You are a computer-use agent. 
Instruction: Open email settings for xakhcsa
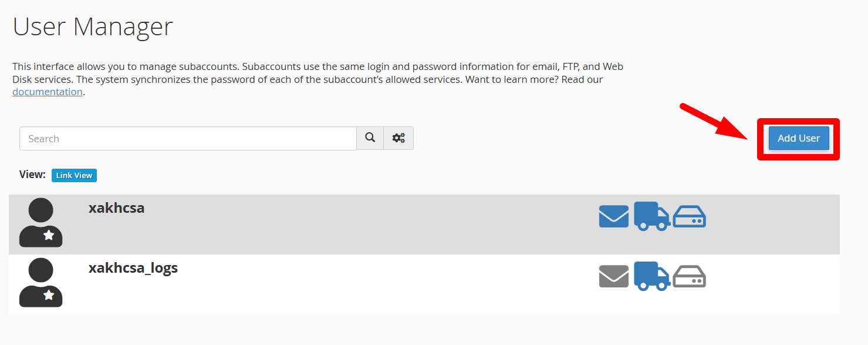613,216
